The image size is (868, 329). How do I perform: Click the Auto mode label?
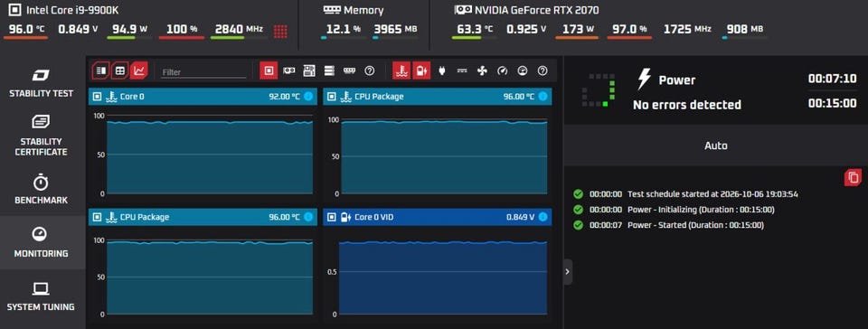[x=716, y=146]
